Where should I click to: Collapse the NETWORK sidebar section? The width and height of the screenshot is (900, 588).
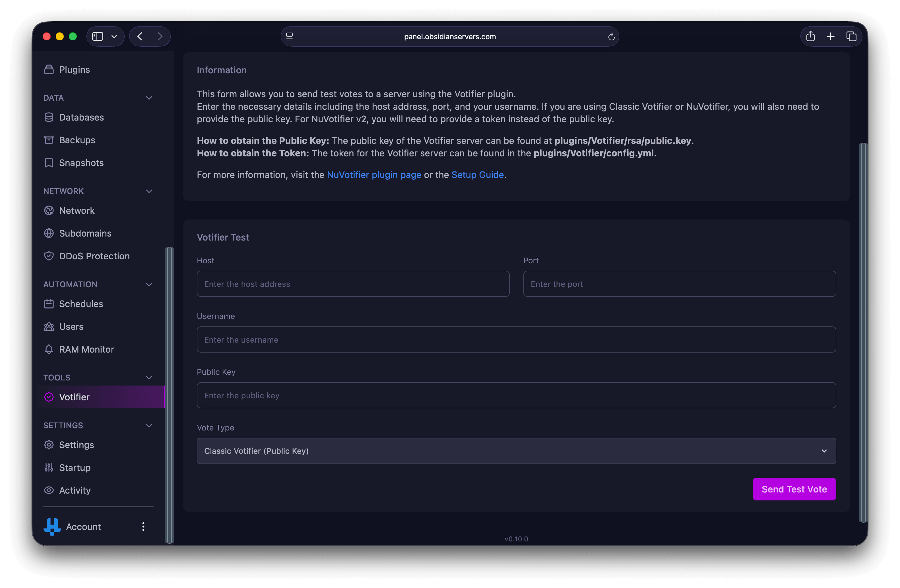click(x=149, y=191)
